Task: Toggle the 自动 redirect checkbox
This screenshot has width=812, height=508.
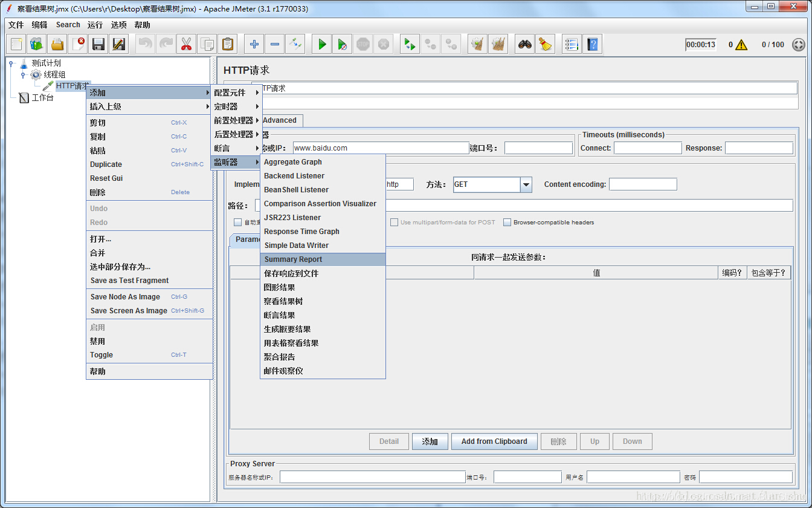Action: [237, 222]
